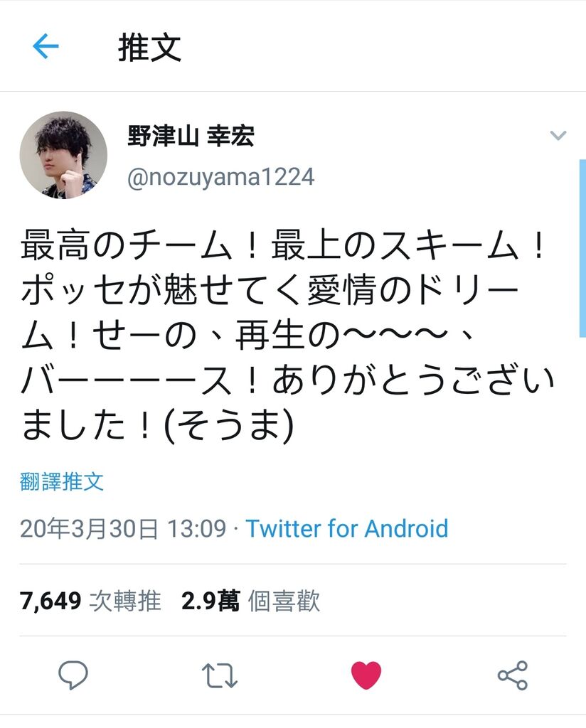
Task: Click the 翻譯推文 translate link
Action: [x=62, y=481]
